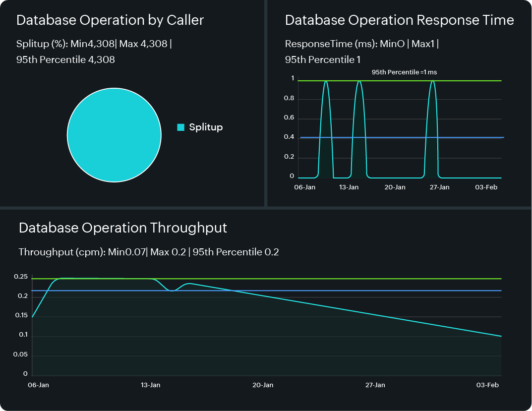
Task: Select the cyan color swatch next to Splitup
Action: (x=180, y=127)
